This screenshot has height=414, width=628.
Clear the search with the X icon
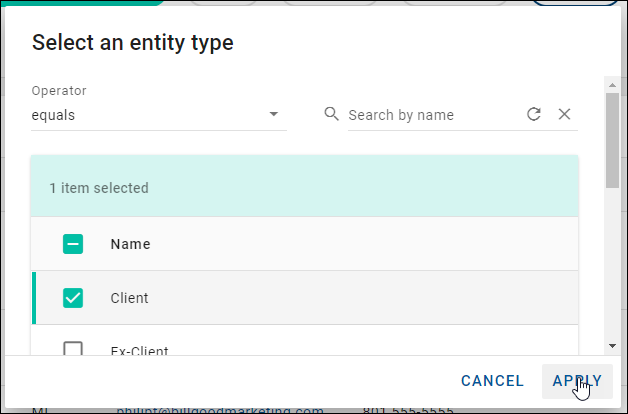point(564,114)
